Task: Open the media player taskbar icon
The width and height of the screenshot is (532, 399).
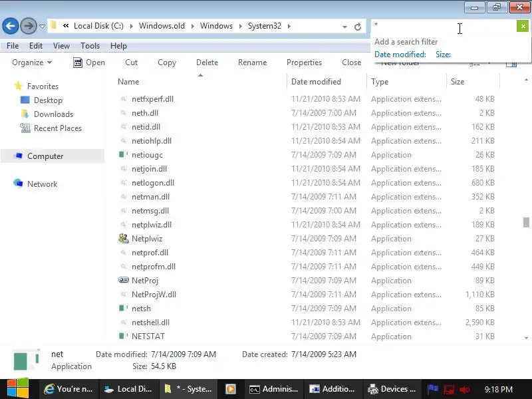Action: [x=231, y=389]
